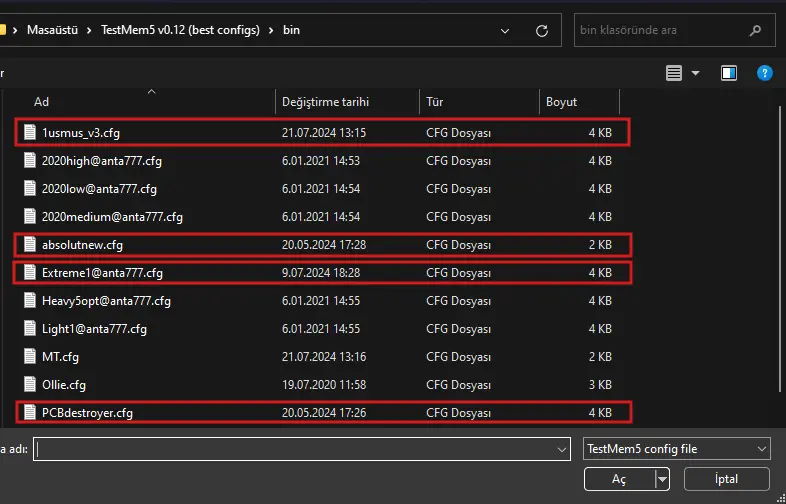Click the search magnifier icon
The image size is (786, 504).
755,31
